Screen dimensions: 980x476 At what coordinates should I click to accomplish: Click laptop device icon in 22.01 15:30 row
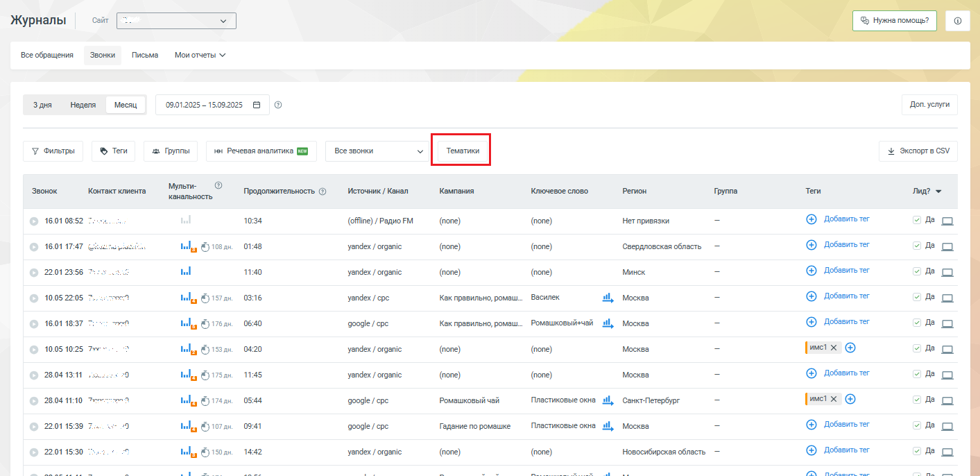point(947,452)
